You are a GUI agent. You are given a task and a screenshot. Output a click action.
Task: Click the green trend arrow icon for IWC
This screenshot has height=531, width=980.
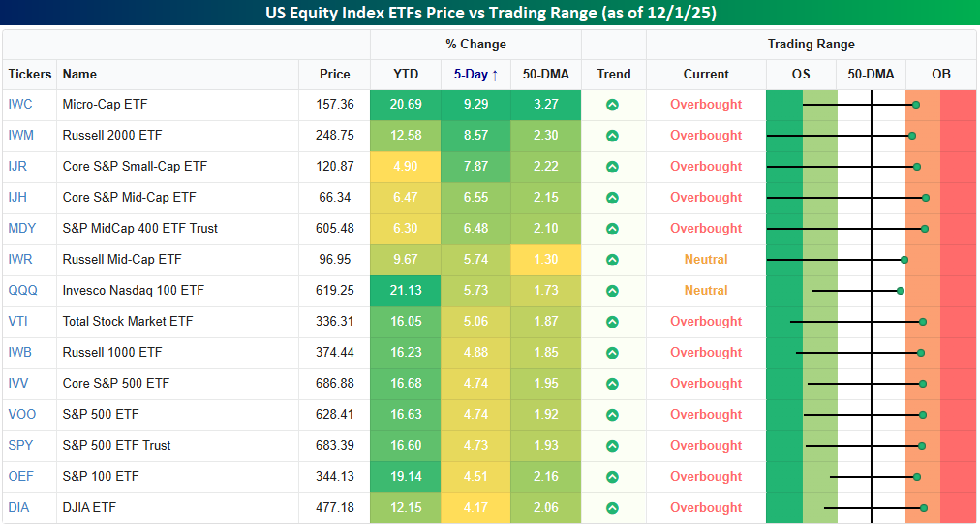pos(612,105)
